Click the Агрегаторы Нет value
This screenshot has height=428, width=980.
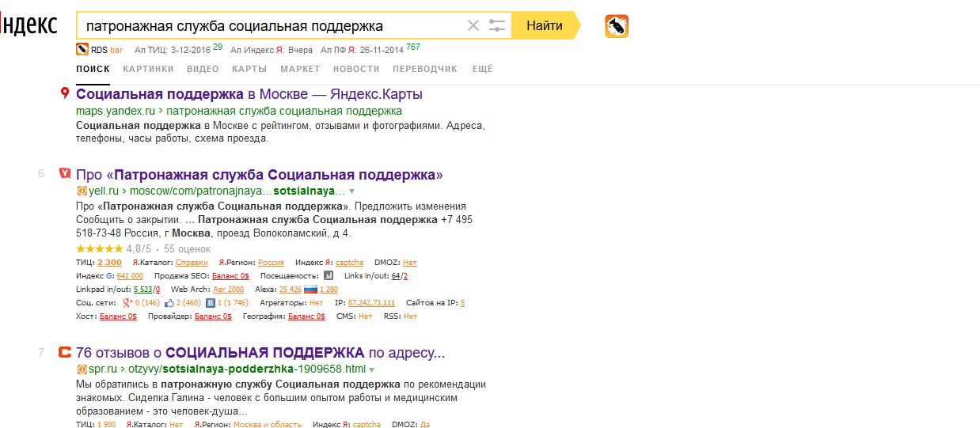pos(316,302)
